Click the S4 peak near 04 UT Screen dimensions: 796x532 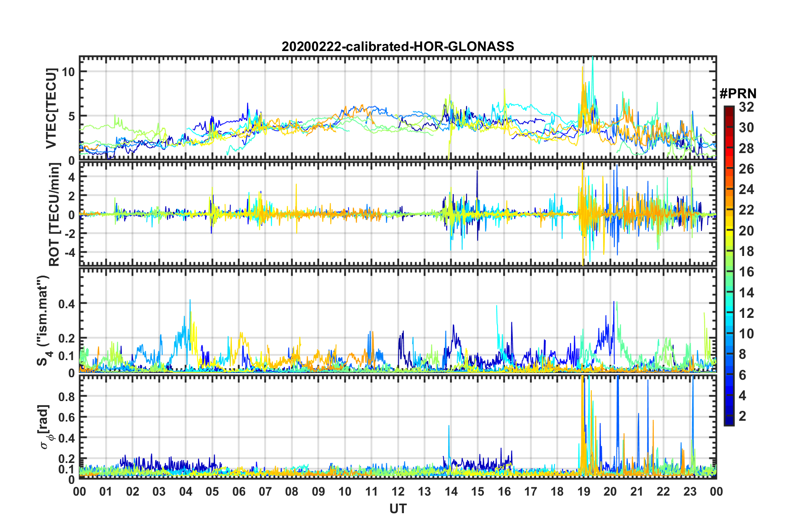click(x=190, y=302)
